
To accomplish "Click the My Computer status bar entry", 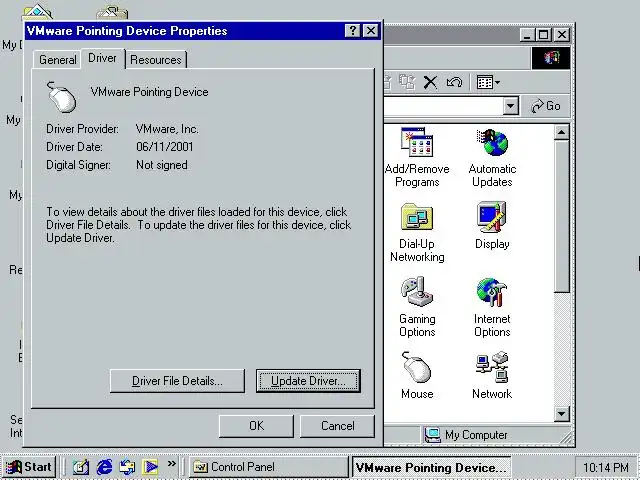I will 466,435.
